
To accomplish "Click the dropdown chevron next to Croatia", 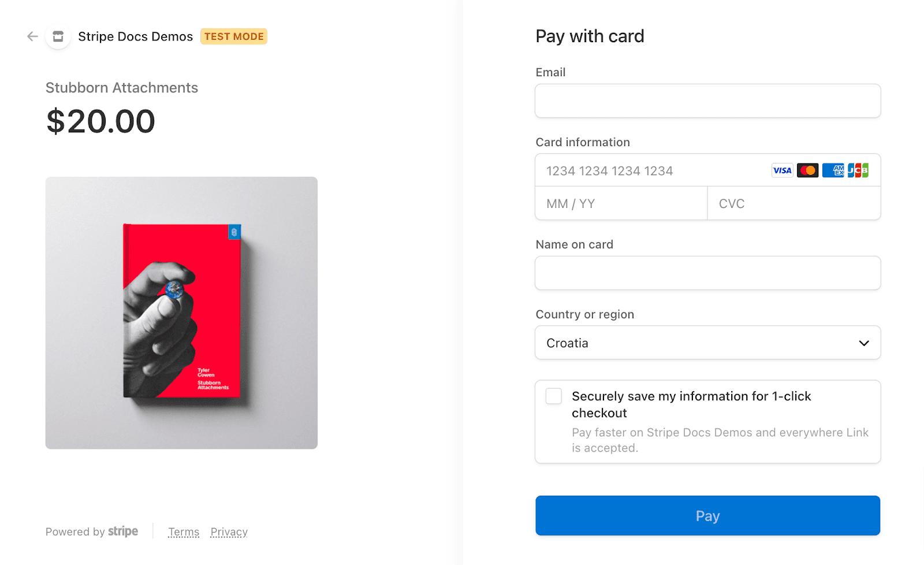I will [864, 343].
